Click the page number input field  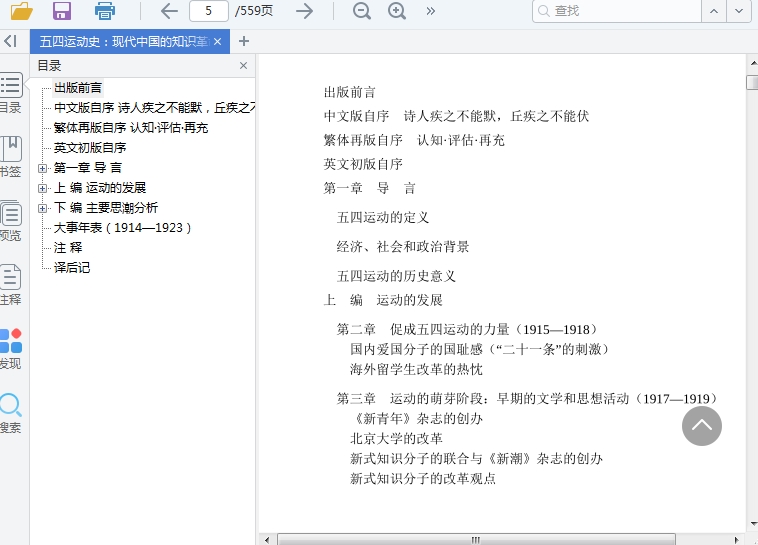(209, 11)
